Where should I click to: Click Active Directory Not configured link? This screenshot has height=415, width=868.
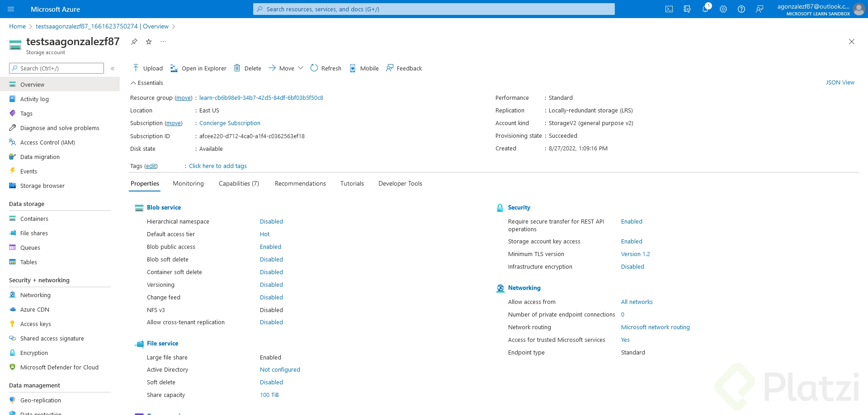point(280,370)
